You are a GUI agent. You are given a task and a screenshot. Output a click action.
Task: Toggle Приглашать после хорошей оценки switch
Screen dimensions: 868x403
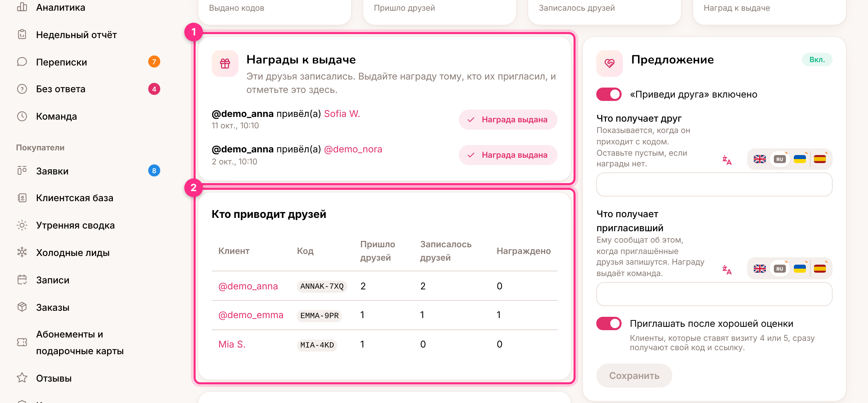coord(609,323)
